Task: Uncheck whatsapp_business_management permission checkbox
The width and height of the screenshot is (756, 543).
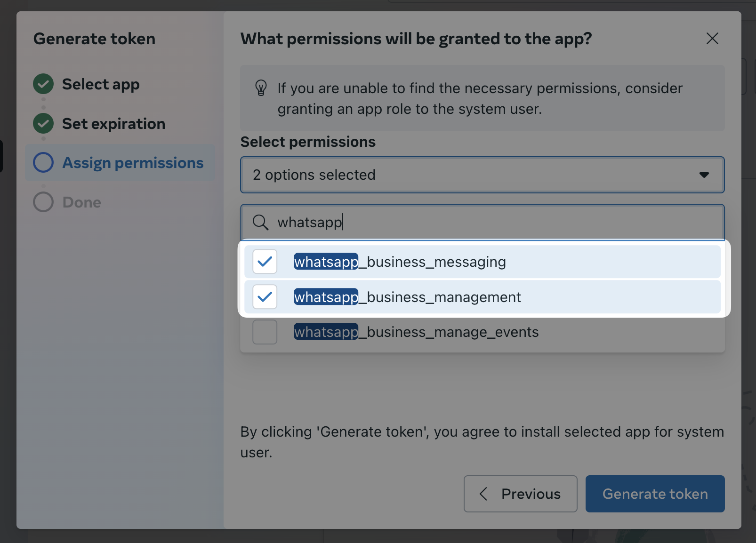Action: (x=265, y=297)
